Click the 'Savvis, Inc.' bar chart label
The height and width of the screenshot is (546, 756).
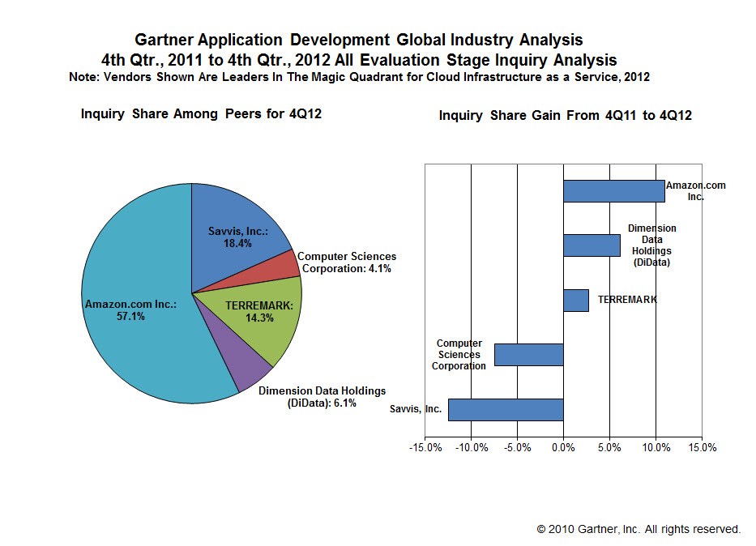416,409
